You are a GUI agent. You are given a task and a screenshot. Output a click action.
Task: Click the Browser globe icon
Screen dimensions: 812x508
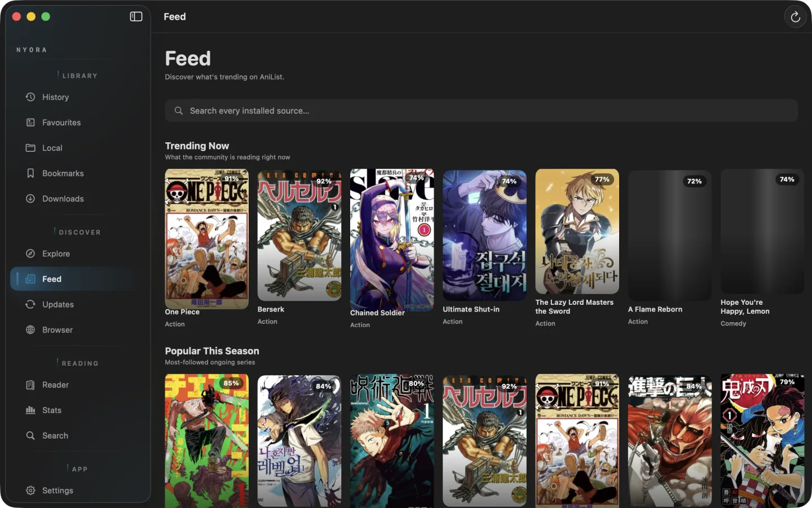click(30, 330)
